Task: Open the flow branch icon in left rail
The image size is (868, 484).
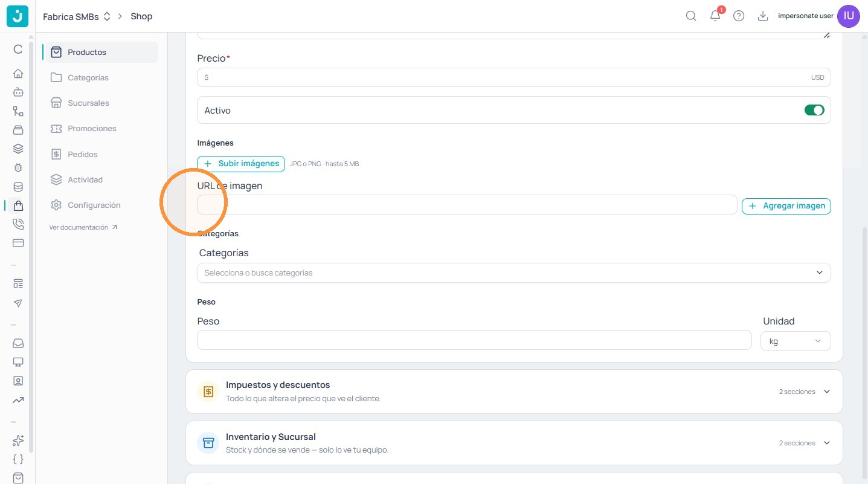Action: coord(18,111)
